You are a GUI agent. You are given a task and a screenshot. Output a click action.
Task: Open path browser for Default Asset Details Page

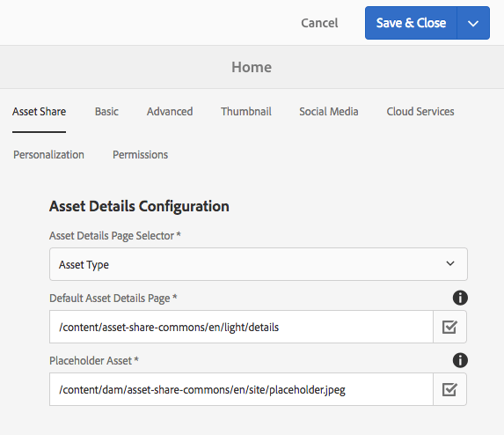(449, 327)
